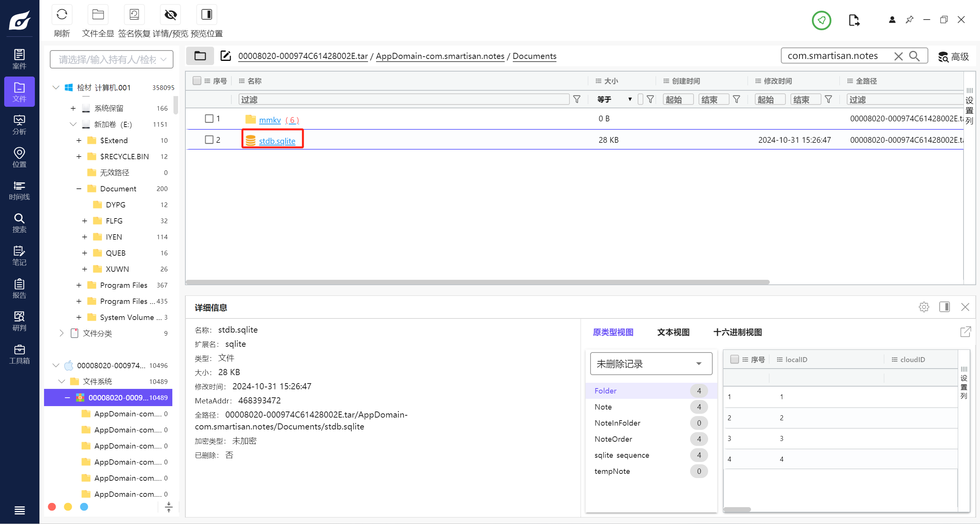Open the 等于 size comparison dropdown

[614, 100]
